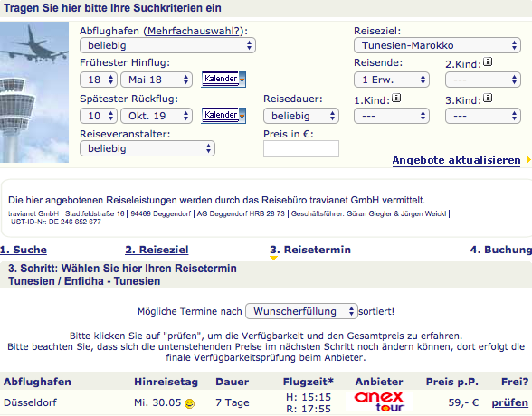The height and width of the screenshot is (416, 532).
Task: Click the yellow arrow beside Angebote aktualisieren
Action: [x=528, y=160]
